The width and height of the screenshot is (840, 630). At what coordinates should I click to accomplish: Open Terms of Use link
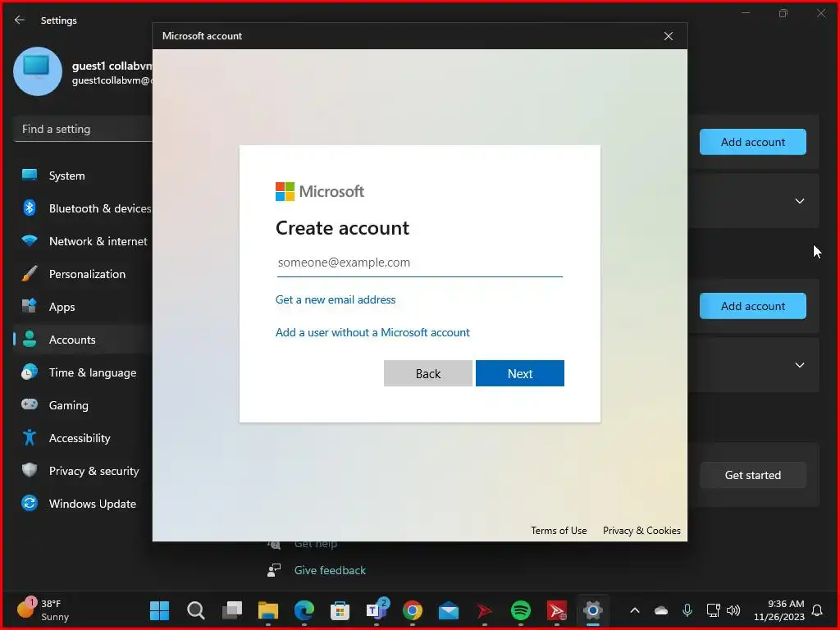(x=559, y=531)
